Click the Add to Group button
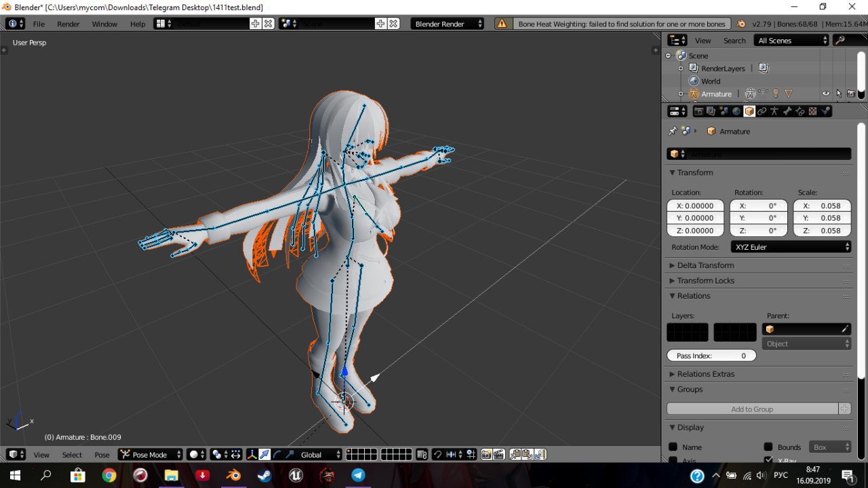Image resolution: width=868 pixels, height=488 pixels. coord(752,409)
